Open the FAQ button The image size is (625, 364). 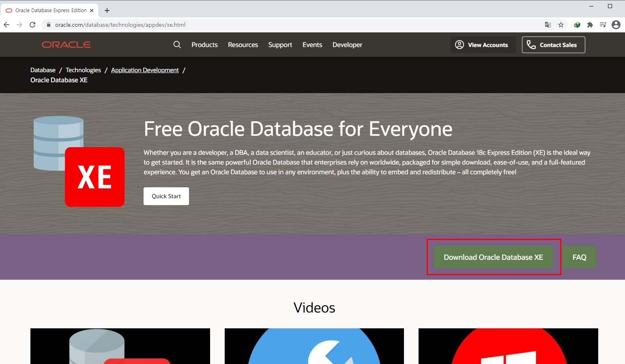[579, 257]
